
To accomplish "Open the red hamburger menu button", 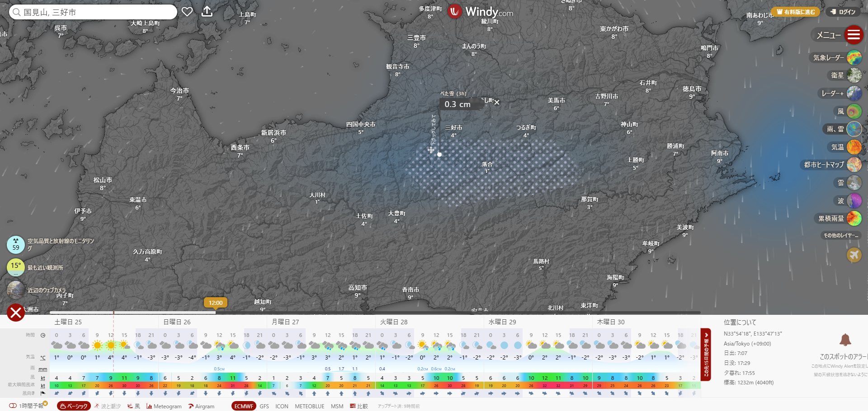I will (854, 35).
